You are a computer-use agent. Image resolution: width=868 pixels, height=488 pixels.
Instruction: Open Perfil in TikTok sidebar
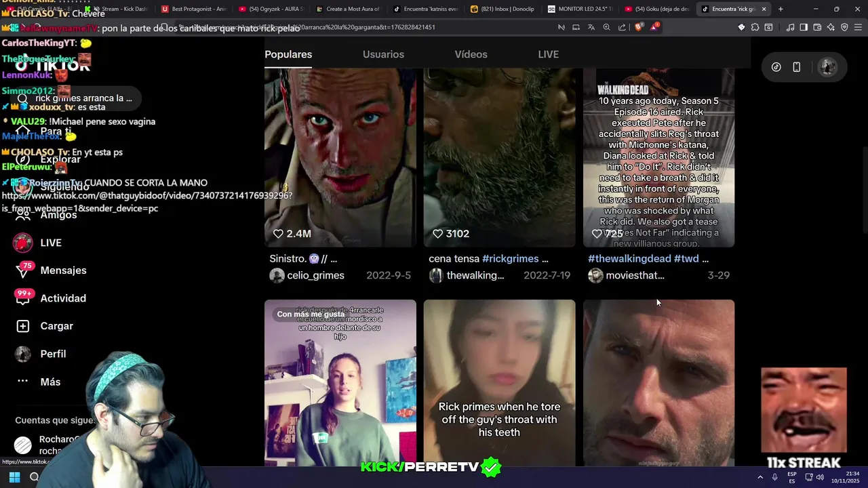click(42, 354)
